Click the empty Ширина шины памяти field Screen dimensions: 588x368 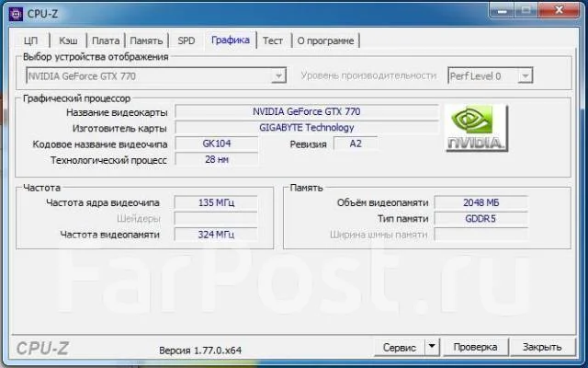481,235
